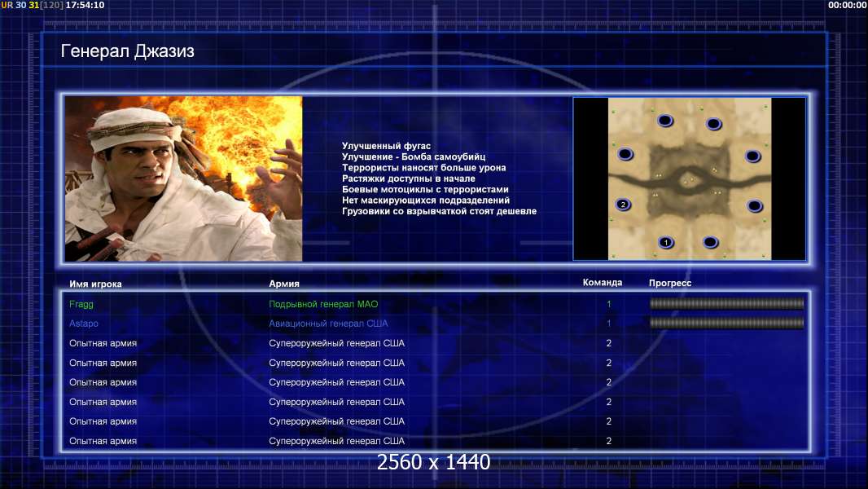Click 'Грузовики со взрывчаткой стоят дешевле'
This screenshot has height=489, width=868.
pyautogui.click(x=439, y=211)
